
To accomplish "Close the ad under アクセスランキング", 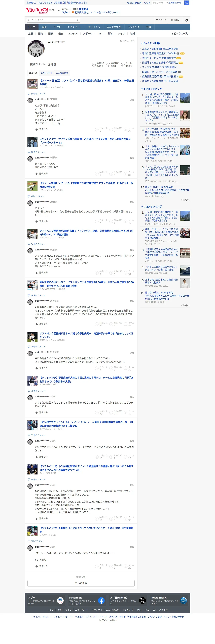I will coord(189,200).
